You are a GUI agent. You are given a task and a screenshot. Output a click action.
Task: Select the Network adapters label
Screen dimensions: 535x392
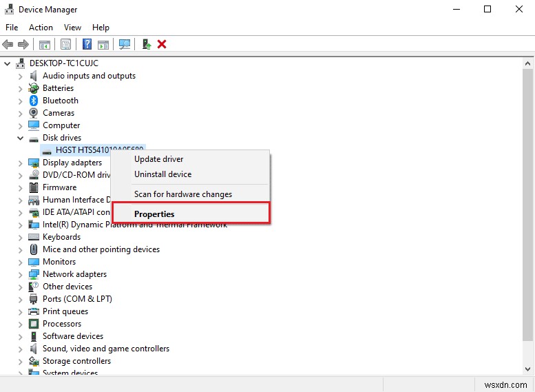75,274
